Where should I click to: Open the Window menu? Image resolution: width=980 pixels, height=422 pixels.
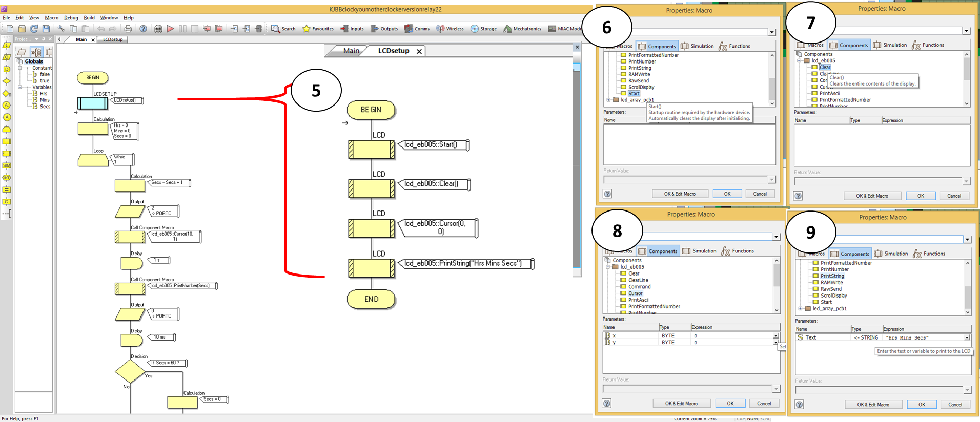tap(109, 17)
